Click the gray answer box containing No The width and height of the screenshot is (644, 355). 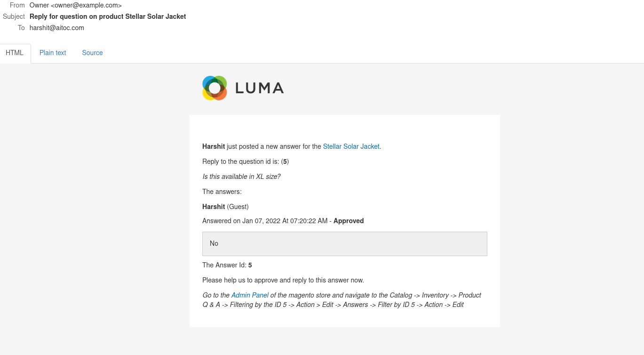coord(345,244)
